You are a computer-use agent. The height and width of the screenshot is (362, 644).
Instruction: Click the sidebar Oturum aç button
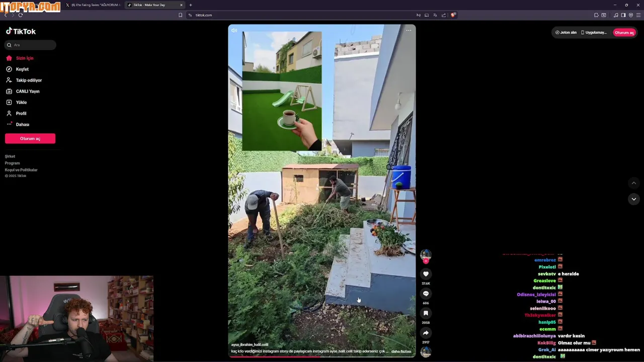click(x=30, y=138)
